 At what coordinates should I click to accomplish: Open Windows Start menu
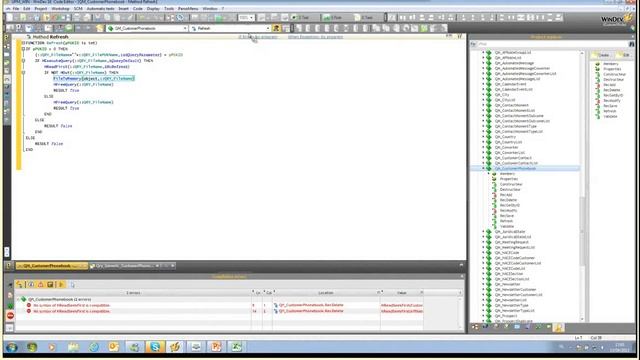tap(12, 347)
